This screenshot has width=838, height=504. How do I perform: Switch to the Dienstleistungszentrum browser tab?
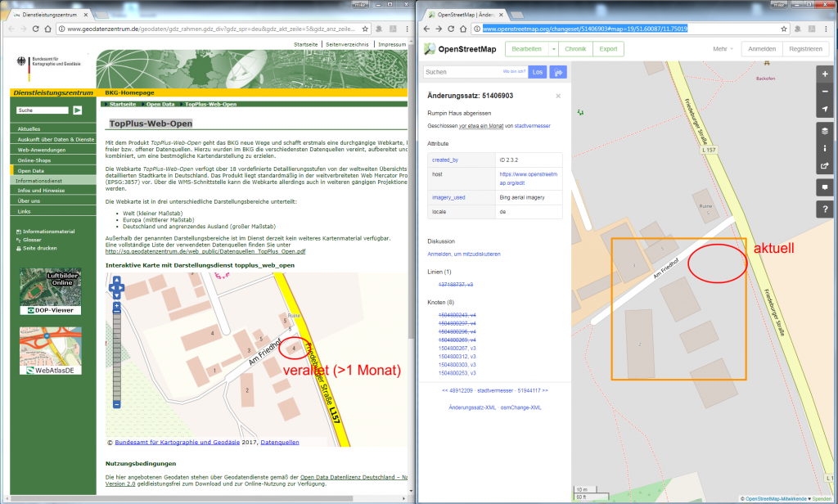(49, 13)
